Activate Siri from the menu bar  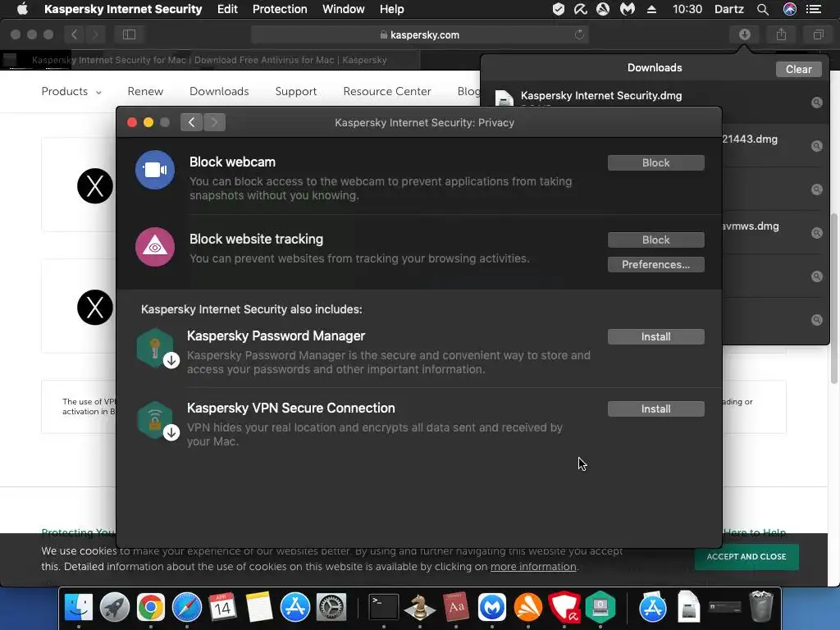[x=790, y=9]
